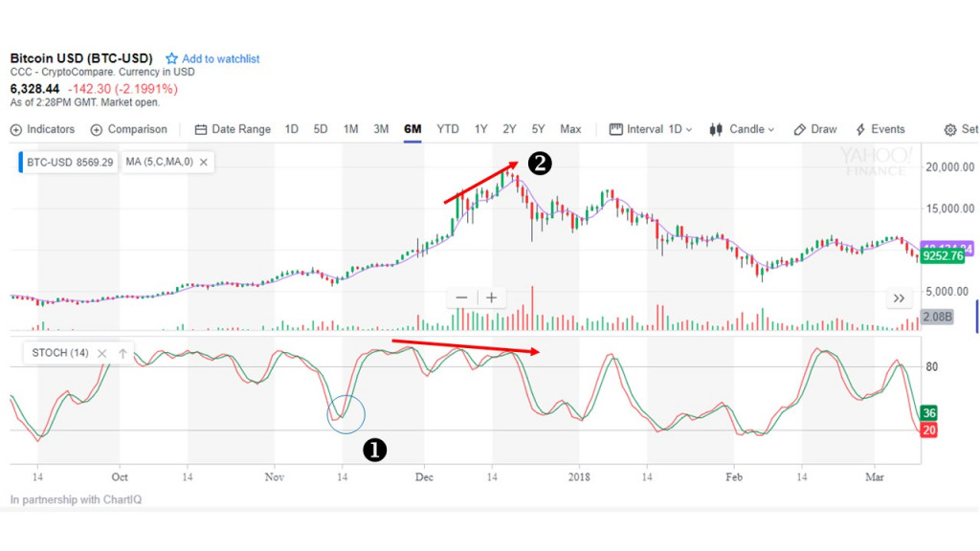Click the 20,000.00 price axis label
Viewport: 980px width, 551px height.
950,166
